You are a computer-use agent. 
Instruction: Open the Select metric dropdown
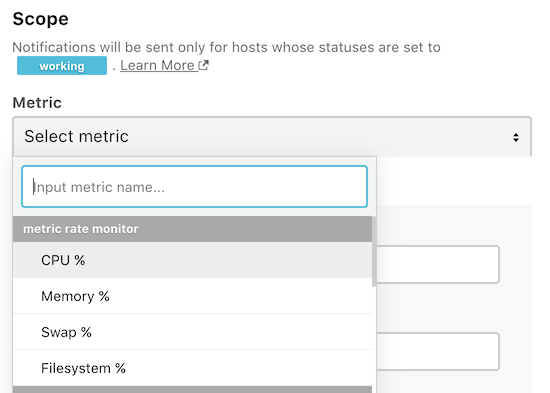[272, 136]
